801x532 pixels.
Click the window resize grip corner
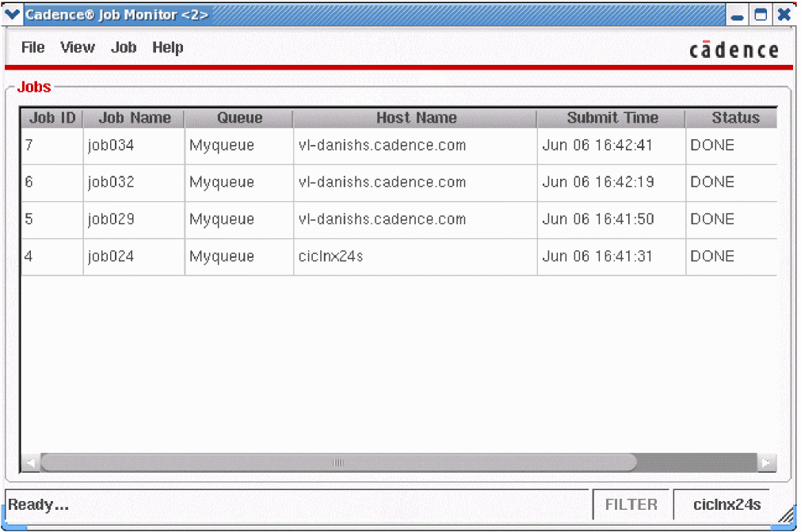786,515
